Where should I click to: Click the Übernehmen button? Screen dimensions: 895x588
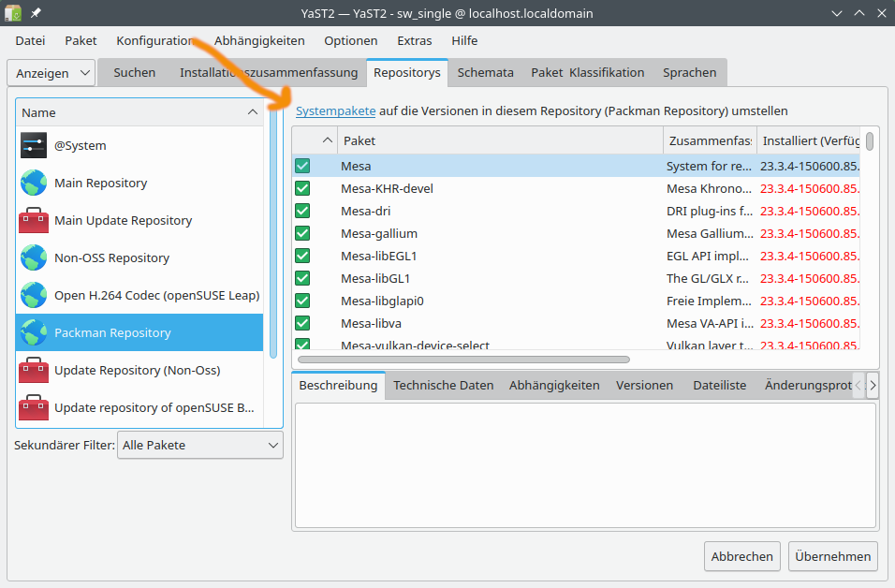832,556
